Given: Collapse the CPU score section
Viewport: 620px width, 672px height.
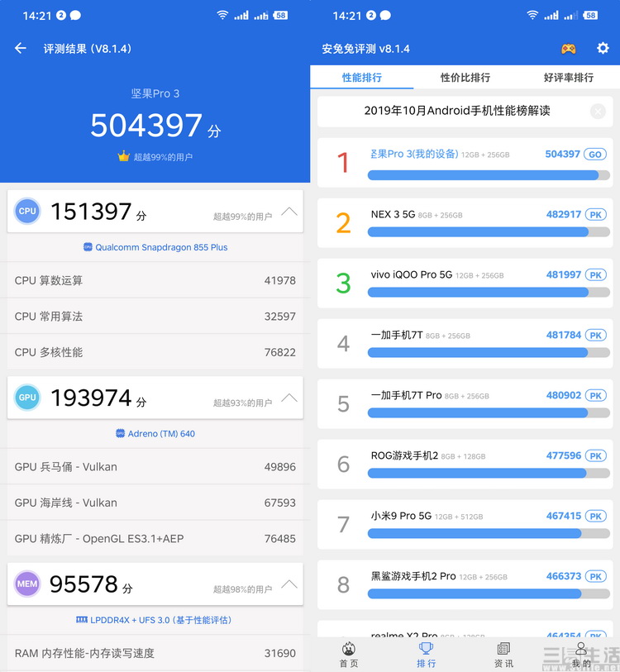Looking at the screenshot, I should [289, 212].
